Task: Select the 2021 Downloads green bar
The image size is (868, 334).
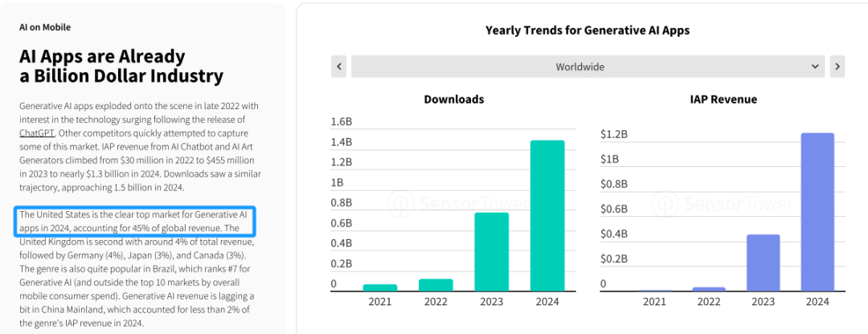Action: [x=380, y=287]
